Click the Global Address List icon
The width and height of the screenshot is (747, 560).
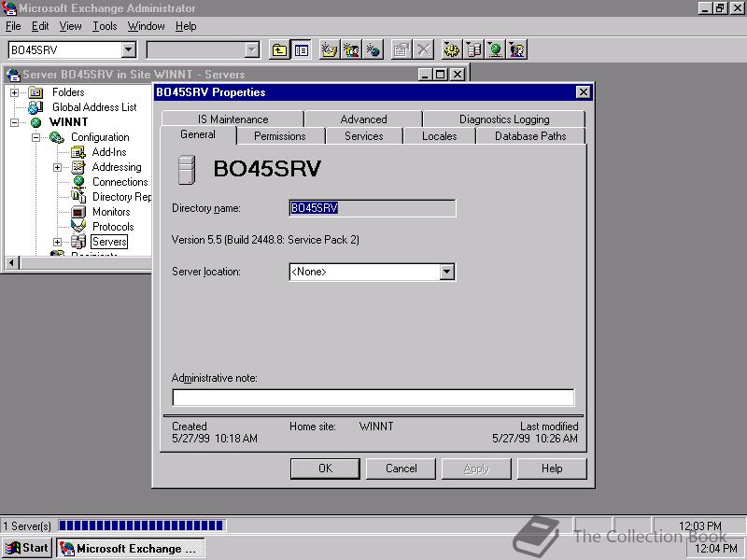pos(35,107)
